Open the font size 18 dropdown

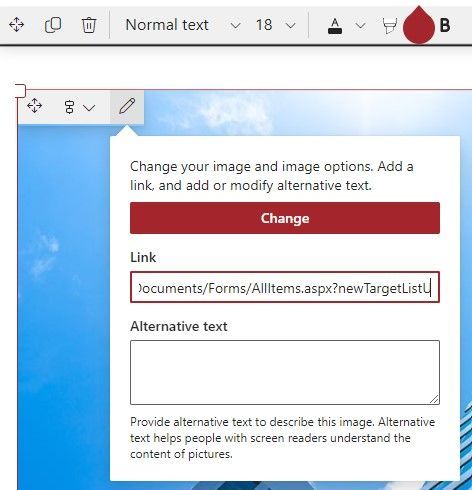tap(276, 25)
